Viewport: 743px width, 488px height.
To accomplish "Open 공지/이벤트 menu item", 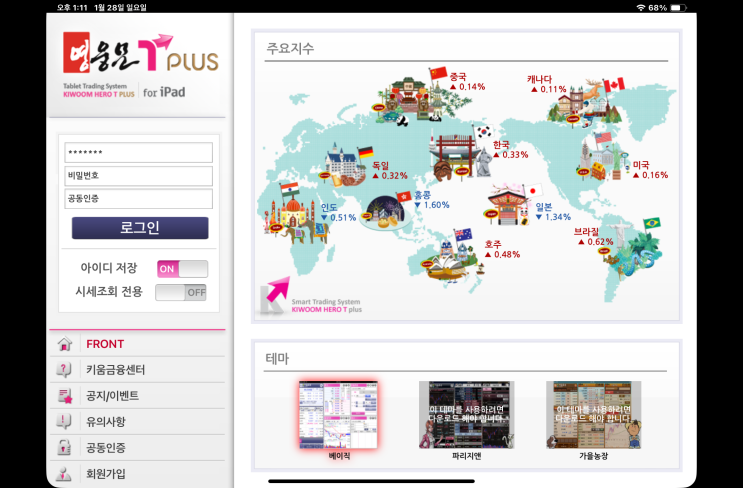I will [137, 396].
